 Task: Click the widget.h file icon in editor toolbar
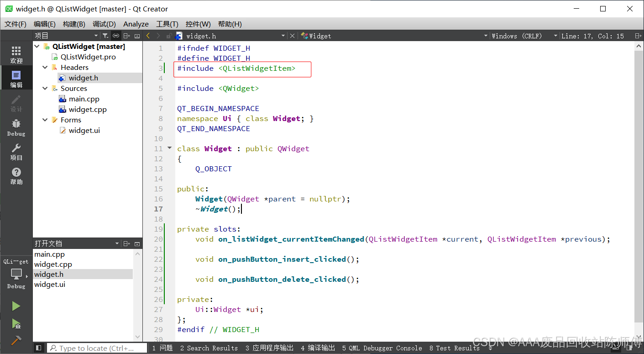point(179,36)
